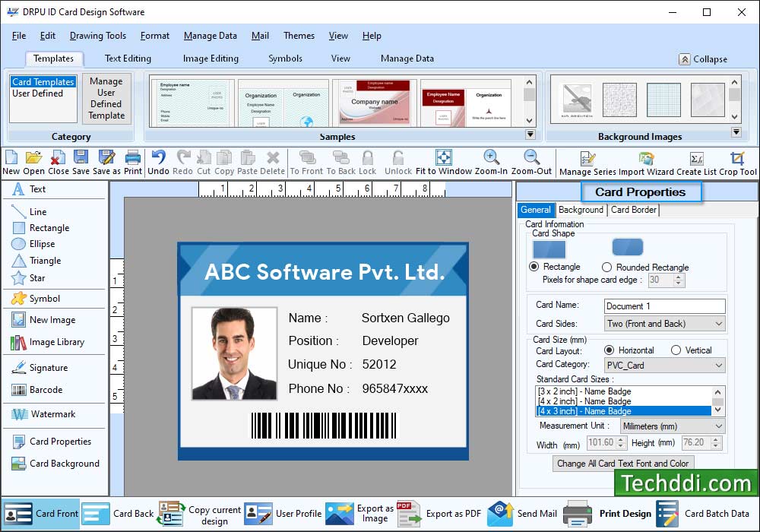Expand the Background Images gallery dropdown arrow

point(736,132)
